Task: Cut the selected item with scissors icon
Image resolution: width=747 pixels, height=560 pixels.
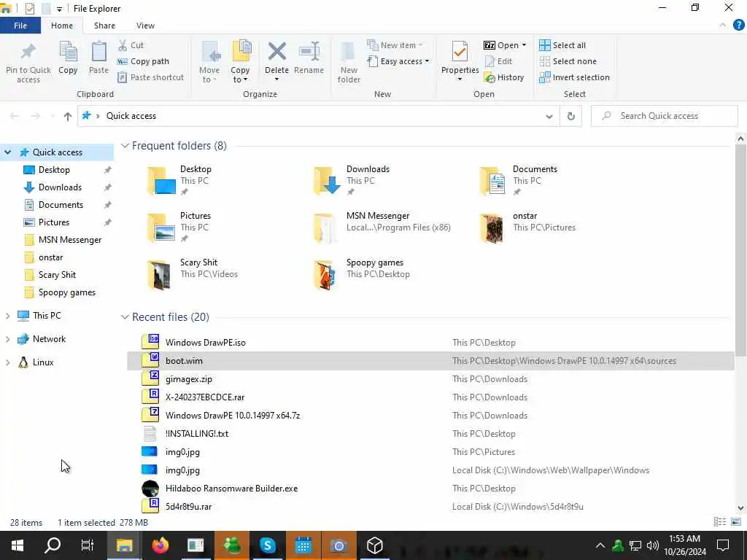Action: pyautogui.click(x=131, y=45)
